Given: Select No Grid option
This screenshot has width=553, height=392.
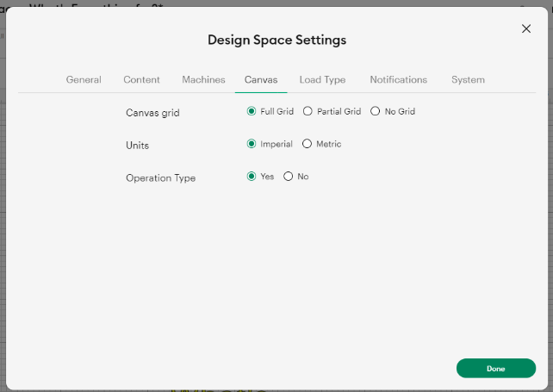Looking at the screenshot, I should [x=375, y=111].
